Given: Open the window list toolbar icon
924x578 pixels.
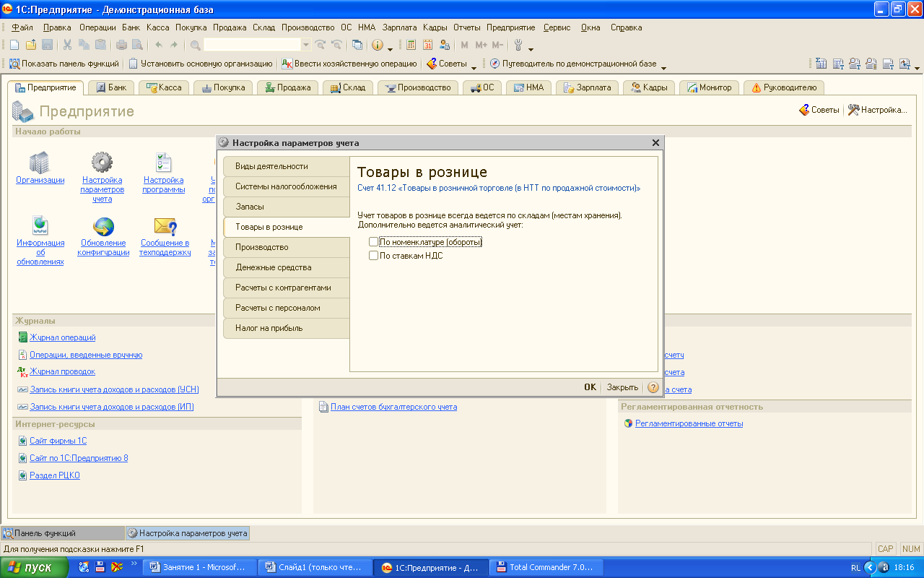Looking at the screenshot, I should tap(357, 45).
